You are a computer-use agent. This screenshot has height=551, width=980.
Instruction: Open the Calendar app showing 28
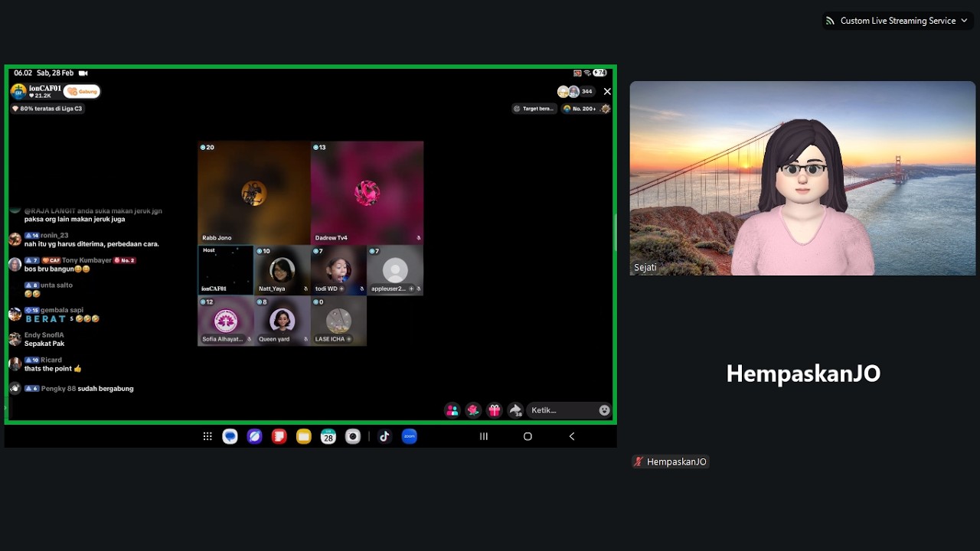point(328,436)
